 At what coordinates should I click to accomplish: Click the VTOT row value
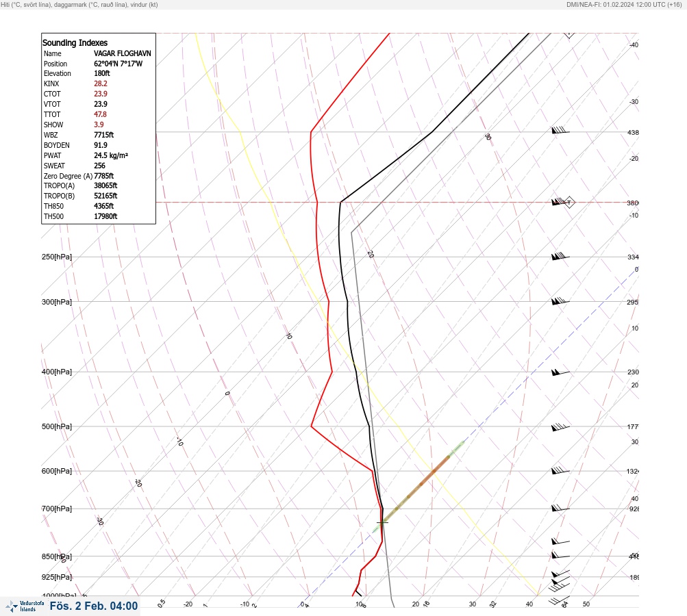(x=100, y=104)
